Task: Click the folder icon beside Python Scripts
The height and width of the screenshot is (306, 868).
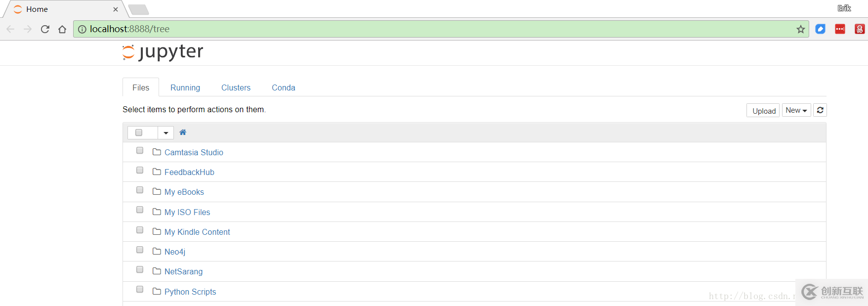Action: pyautogui.click(x=157, y=291)
